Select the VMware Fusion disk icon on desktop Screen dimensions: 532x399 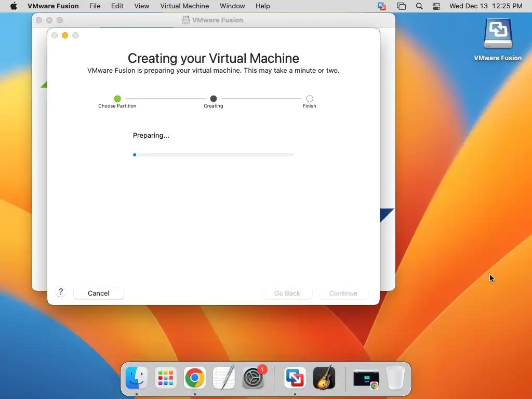pos(498,33)
